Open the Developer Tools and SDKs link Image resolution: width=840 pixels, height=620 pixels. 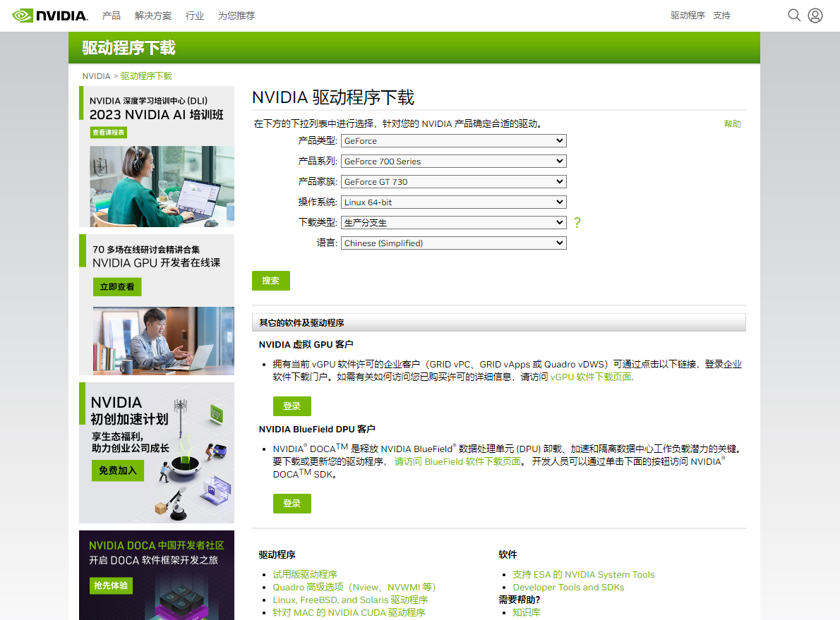[x=568, y=588]
